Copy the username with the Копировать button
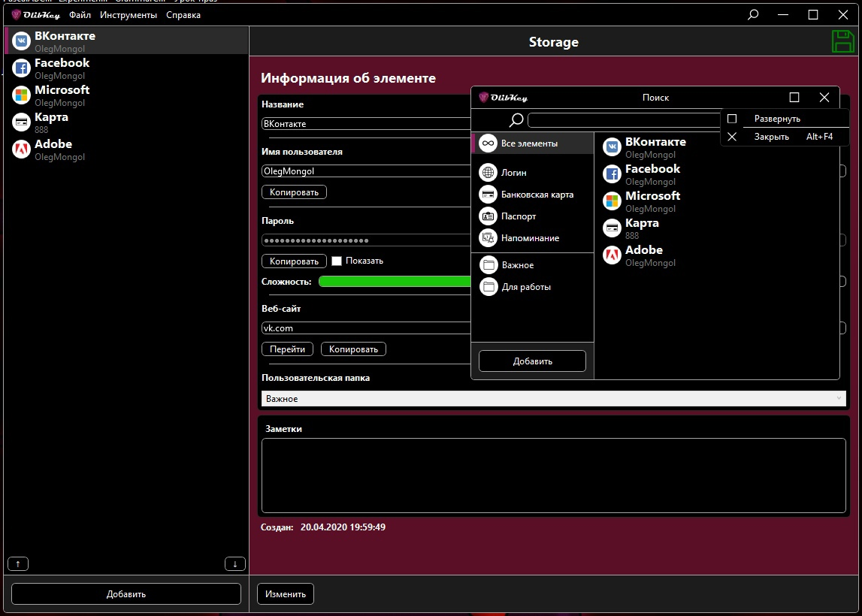The image size is (862, 616). coord(294,192)
